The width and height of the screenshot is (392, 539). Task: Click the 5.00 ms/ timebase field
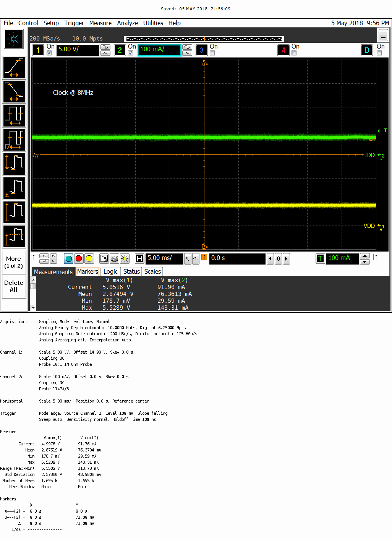coord(164,259)
